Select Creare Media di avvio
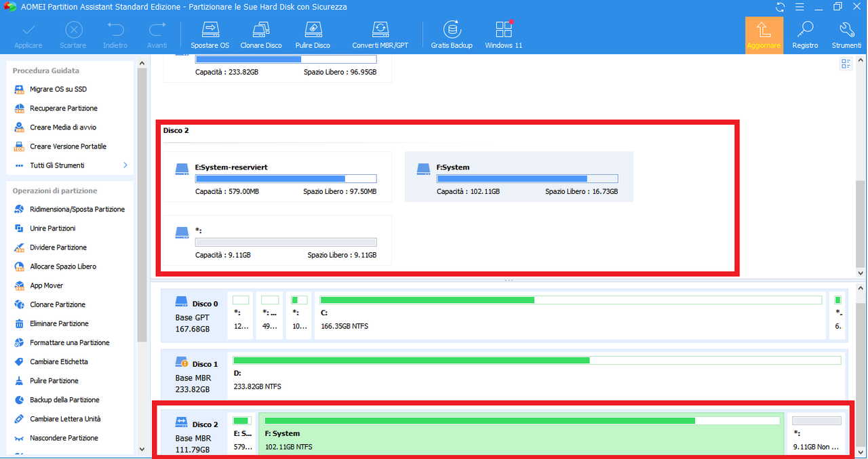Image resolution: width=868 pixels, height=459 pixels. (63, 127)
